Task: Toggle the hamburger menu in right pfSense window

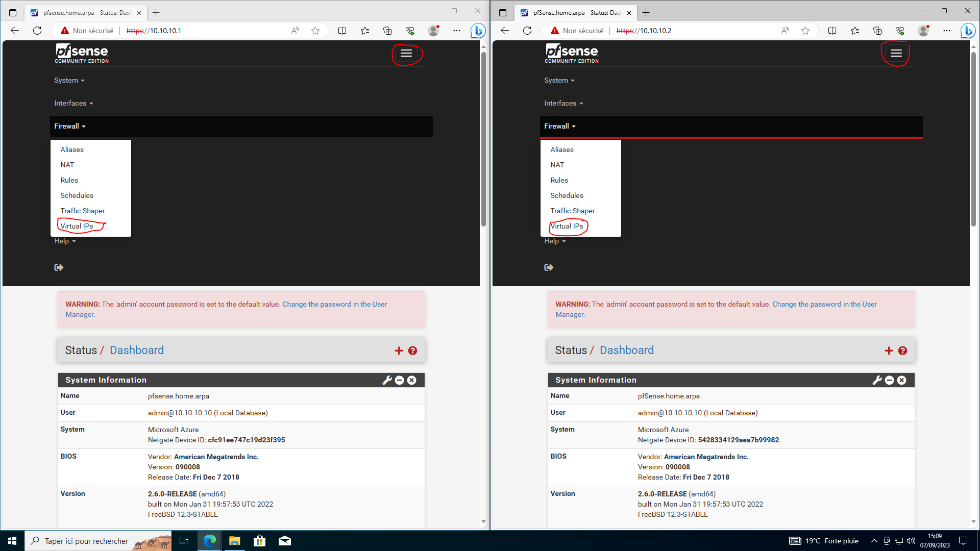Action: click(896, 54)
